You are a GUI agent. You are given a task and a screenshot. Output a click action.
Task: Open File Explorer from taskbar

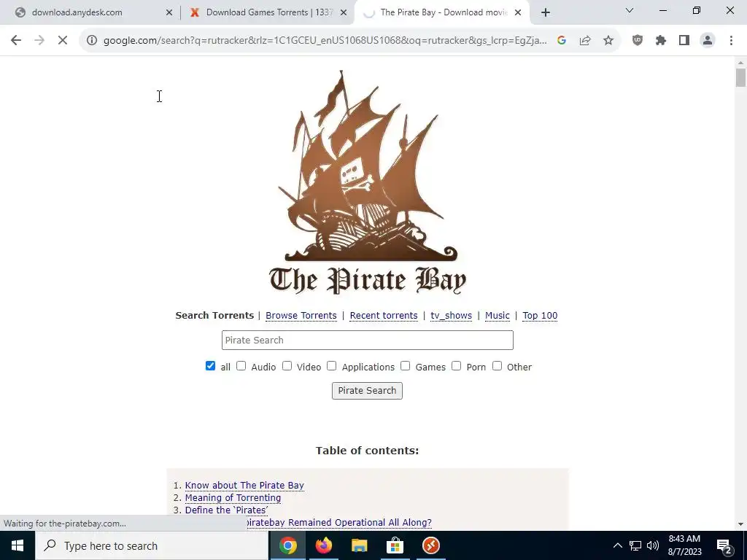[x=360, y=545]
